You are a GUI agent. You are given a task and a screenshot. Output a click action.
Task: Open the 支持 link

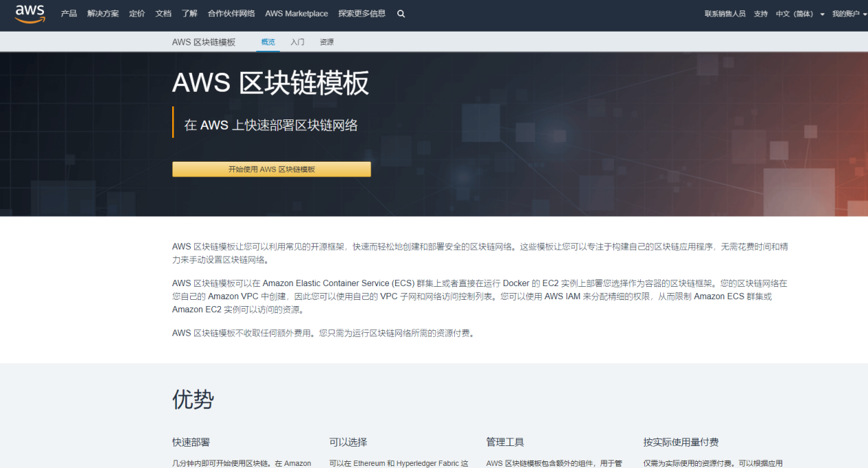click(760, 14)
